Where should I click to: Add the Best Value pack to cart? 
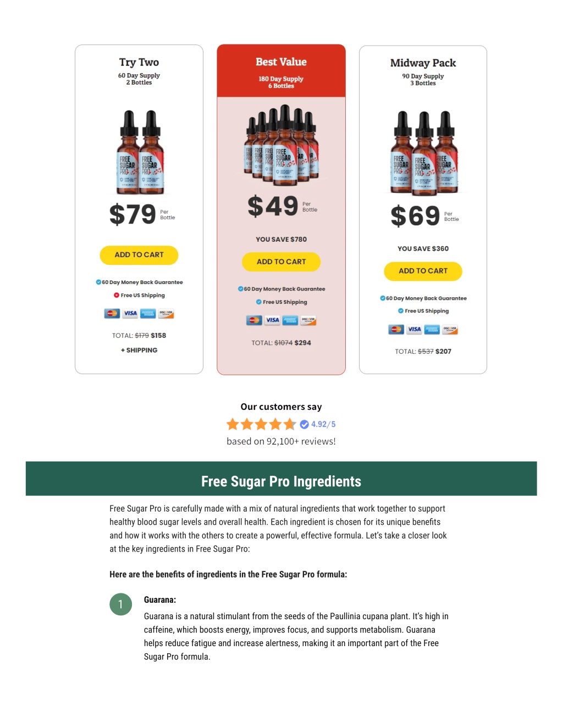point(281,262)
